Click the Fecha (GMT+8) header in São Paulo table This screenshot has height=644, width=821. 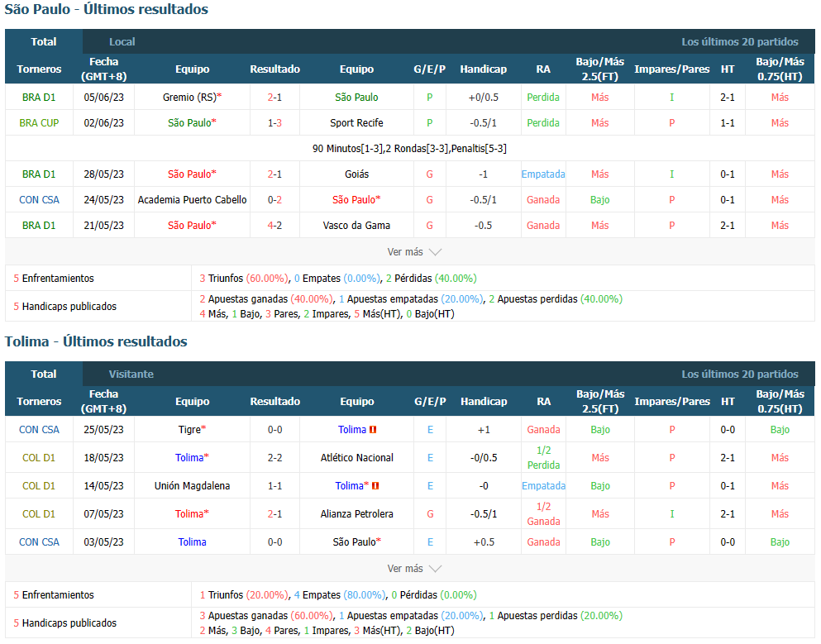[103, 69]
